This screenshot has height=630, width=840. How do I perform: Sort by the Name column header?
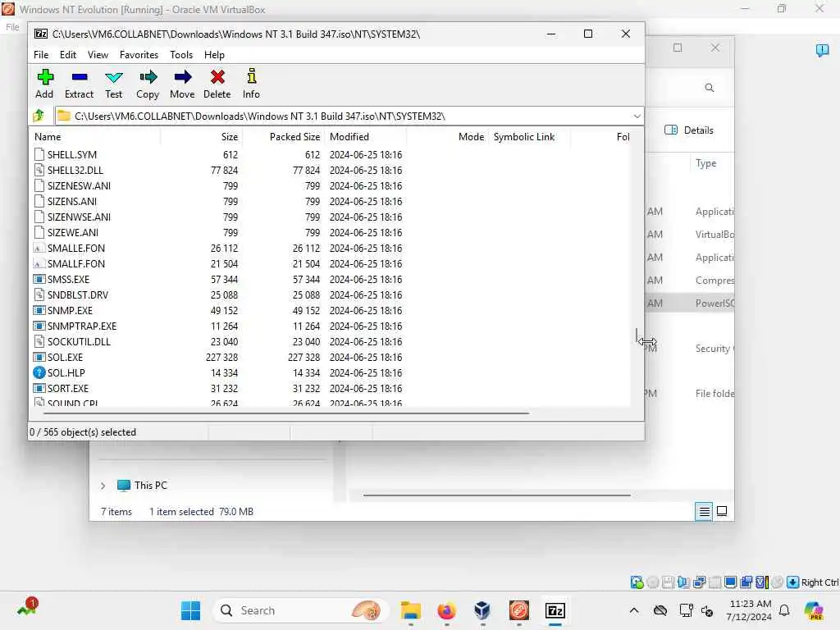point(95,137)
